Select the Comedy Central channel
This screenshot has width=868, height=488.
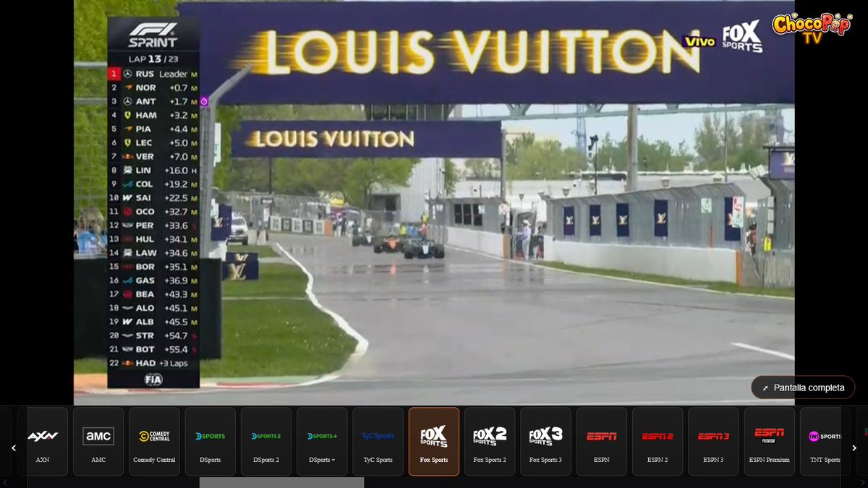[154, 441]
